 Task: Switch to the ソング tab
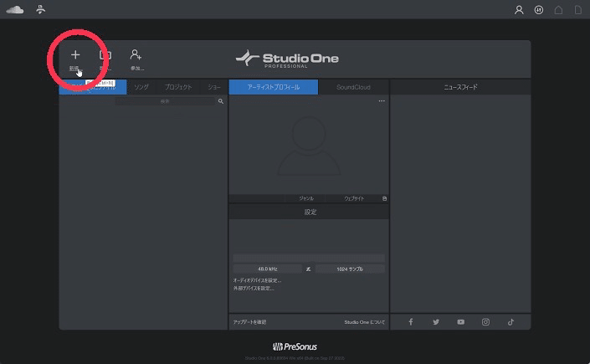pos(141,87)
